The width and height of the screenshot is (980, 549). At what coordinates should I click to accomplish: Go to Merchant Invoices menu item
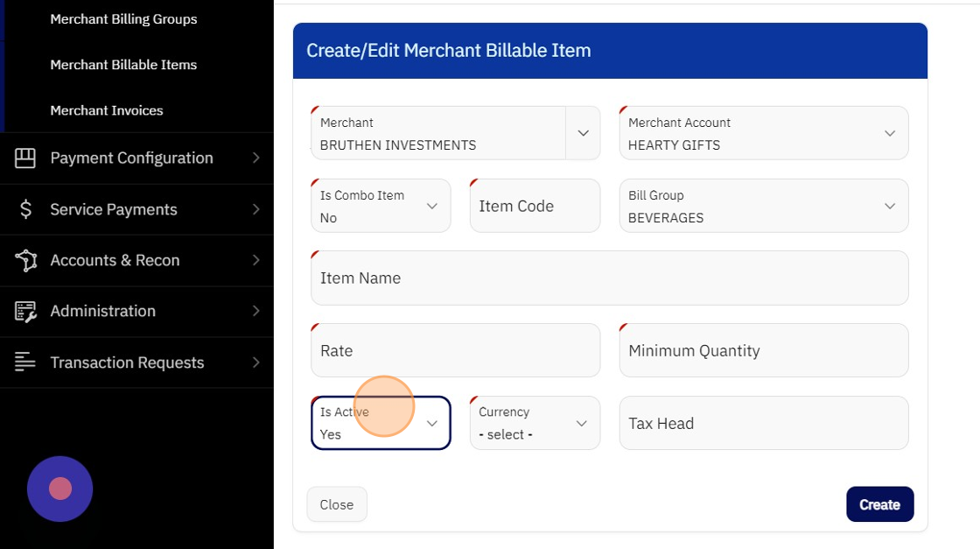pos(107,110)
